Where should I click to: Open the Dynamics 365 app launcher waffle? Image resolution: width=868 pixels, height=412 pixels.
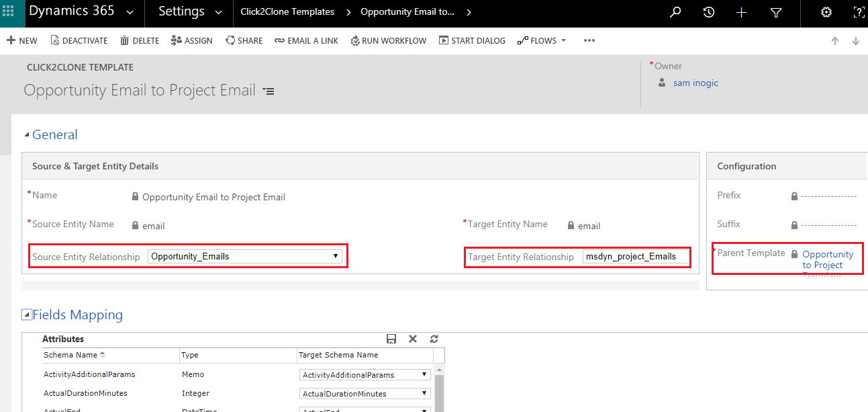9,11
